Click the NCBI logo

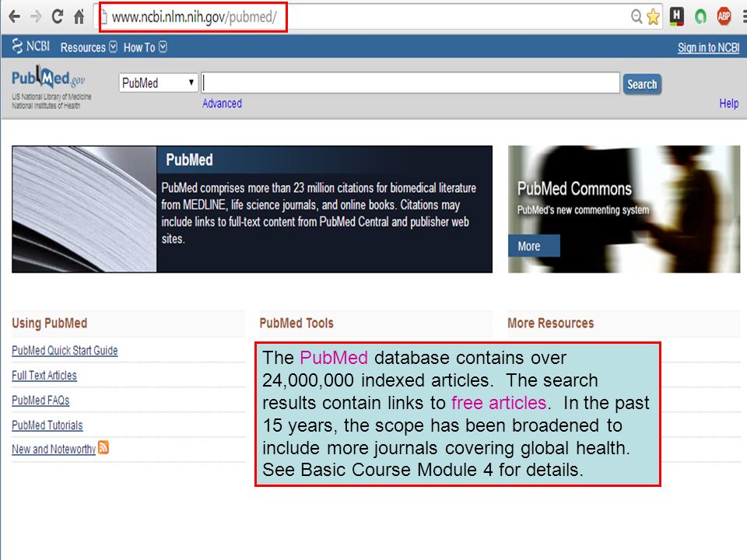(x=30, y=46)
